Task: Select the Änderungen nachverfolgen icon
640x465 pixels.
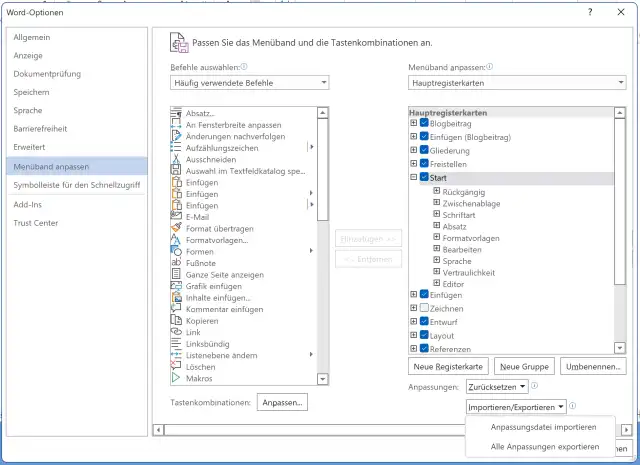Action: click(x=176, y=136)
